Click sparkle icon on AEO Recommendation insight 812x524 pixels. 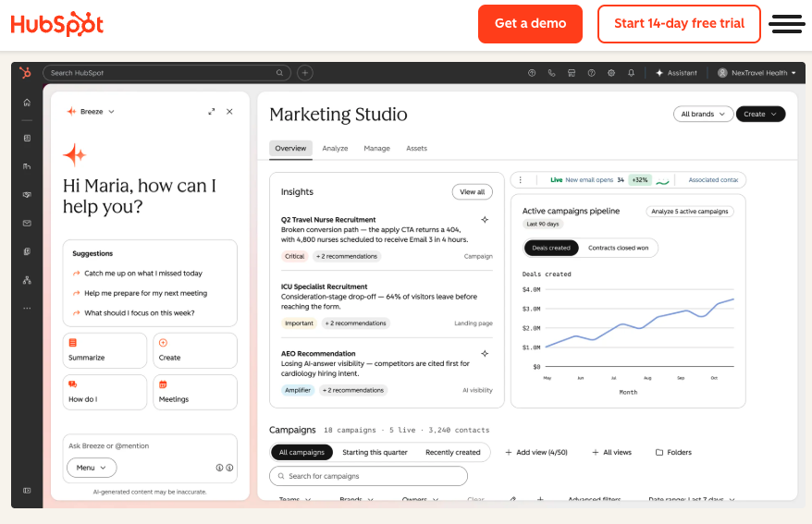tap(485, 353)
